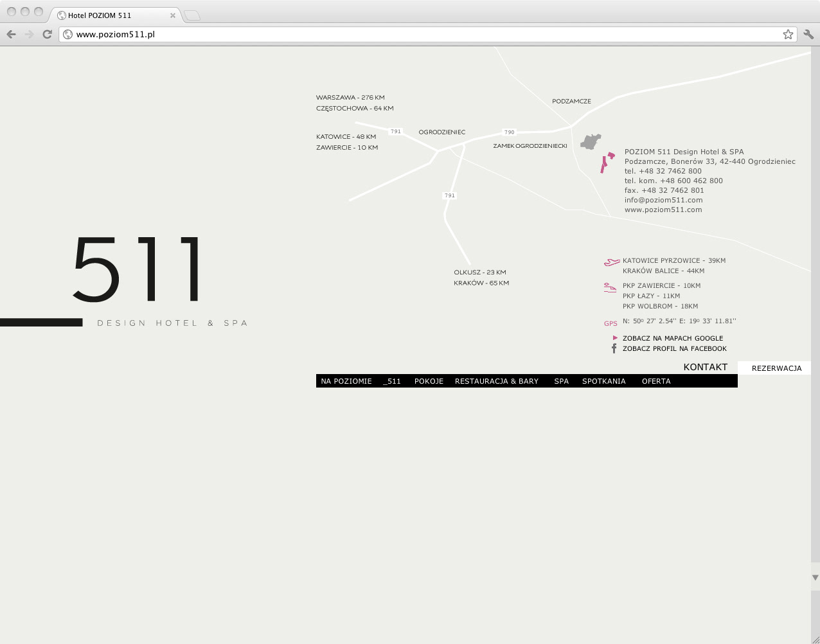This screenshot has height=644, width=820.
Task: Click the back arrow in browser toolbar
Action: tap(11, 34)
